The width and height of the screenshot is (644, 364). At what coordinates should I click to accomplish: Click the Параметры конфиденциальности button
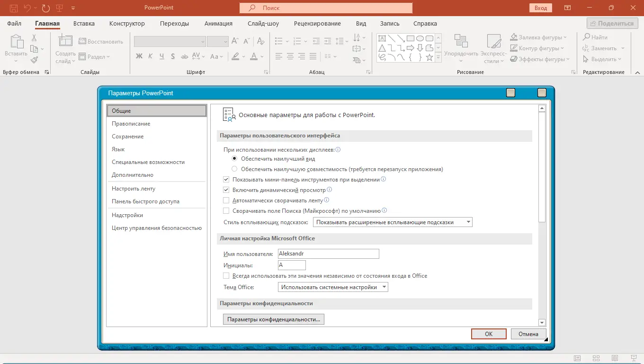(x=273, y=319)
